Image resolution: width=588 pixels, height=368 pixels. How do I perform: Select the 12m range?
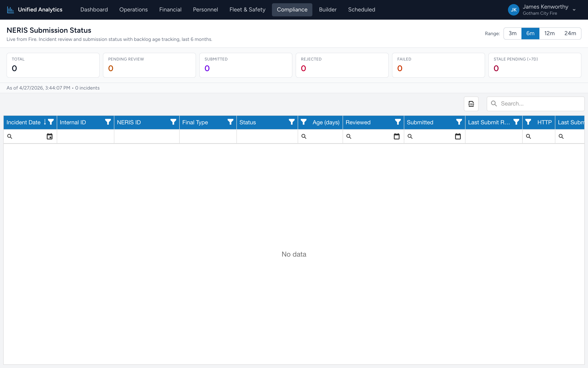point(549,33)
